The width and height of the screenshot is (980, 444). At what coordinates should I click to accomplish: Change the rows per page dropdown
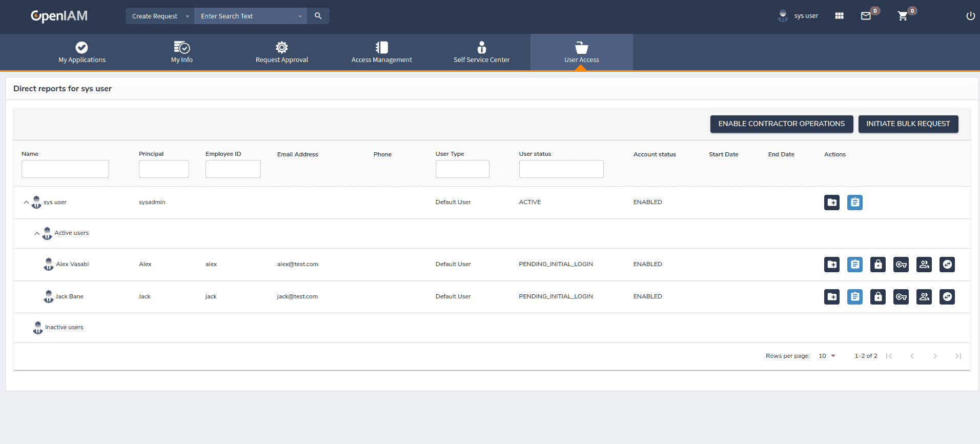pos(827,356)
